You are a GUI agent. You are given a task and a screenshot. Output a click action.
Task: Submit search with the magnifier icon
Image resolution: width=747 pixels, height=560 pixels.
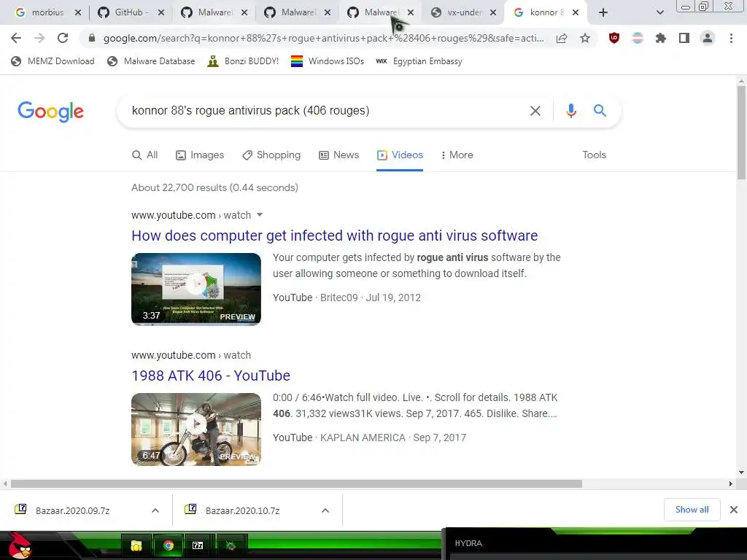[x=600, y=111]
